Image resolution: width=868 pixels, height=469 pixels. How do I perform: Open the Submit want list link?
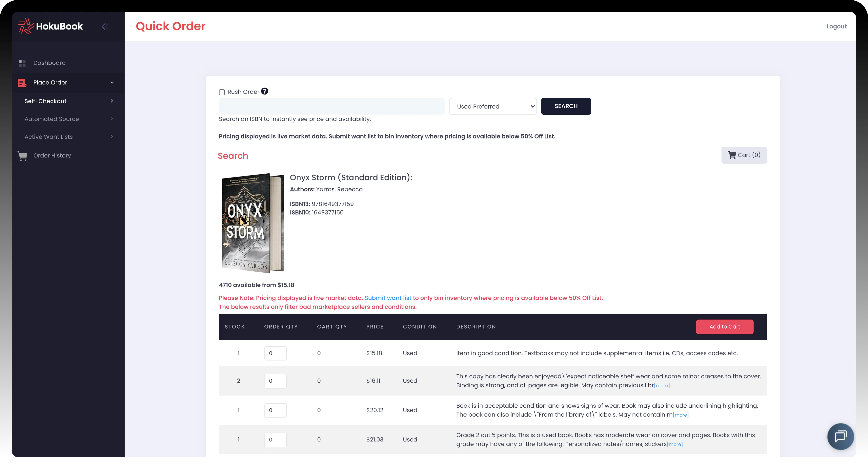coord(388,298)
